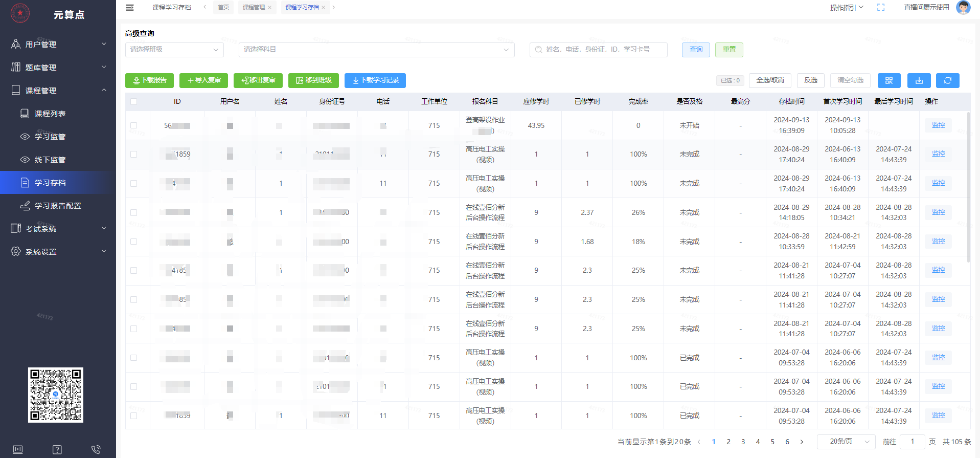The width and height of the screenshot is (980, 458).
Task: Go to next page arrow in pagination
Action: [x=802, y=442]
